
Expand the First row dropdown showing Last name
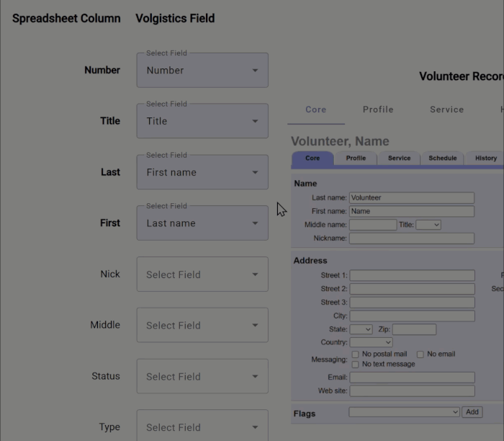point(202,223)
